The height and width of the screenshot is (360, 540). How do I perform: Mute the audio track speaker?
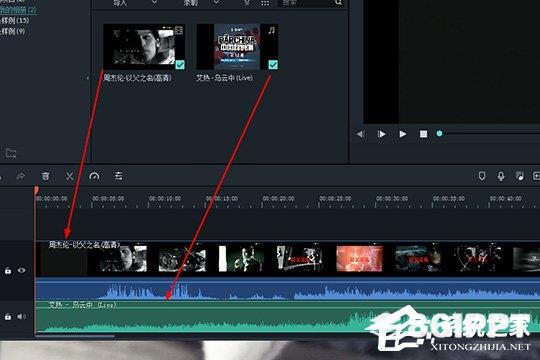click(22, 316)
